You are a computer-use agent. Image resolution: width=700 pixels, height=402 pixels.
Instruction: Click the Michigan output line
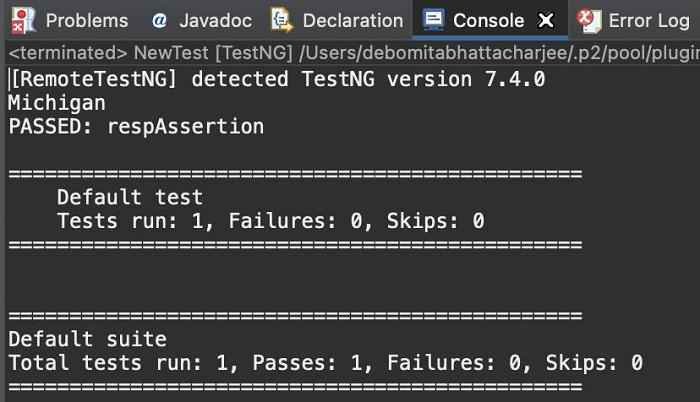pyautogui.click(x=56, y=103)
